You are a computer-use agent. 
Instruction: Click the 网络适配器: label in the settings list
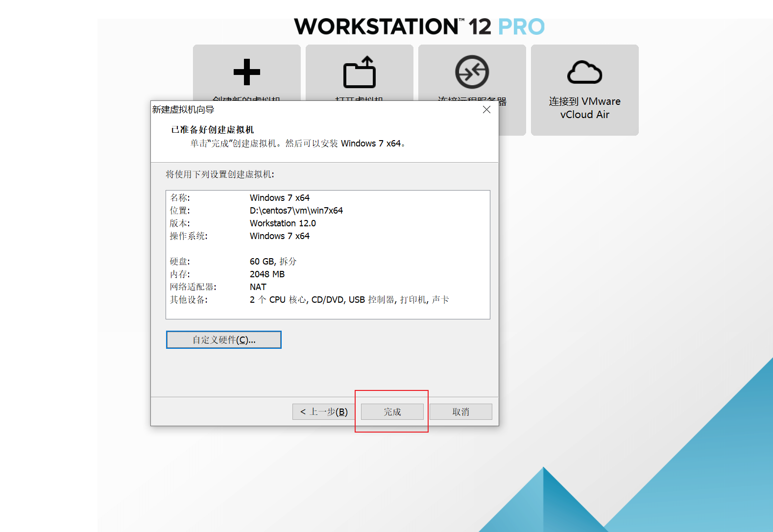click(x=193, y=287)
